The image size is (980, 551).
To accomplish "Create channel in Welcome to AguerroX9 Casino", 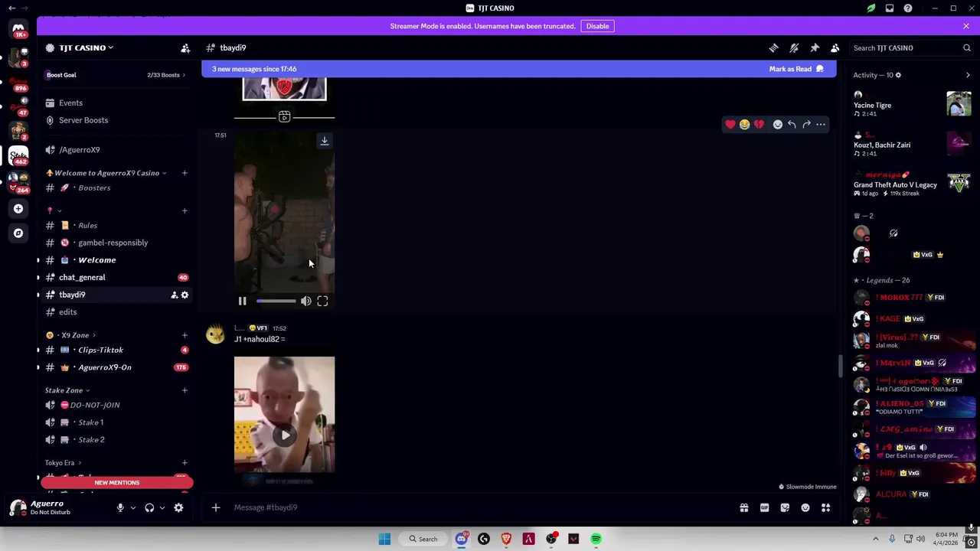I will click(x=185, y=173).
